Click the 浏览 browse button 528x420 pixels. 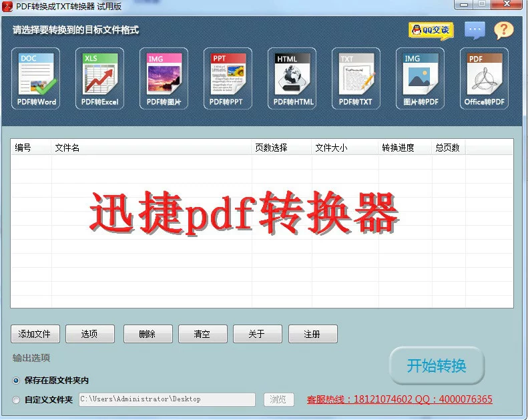(279, 399)
